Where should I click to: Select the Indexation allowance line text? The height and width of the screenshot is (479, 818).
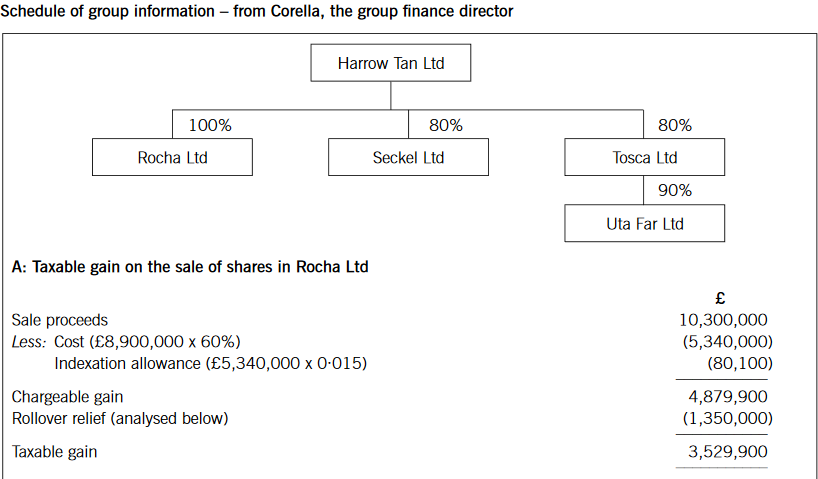point(210,363)
